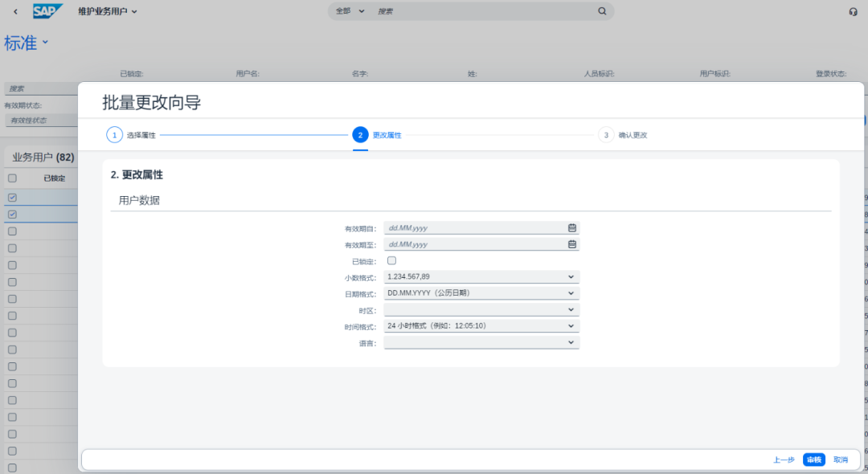Click the step 1 circle indicator

click(113, 134)
